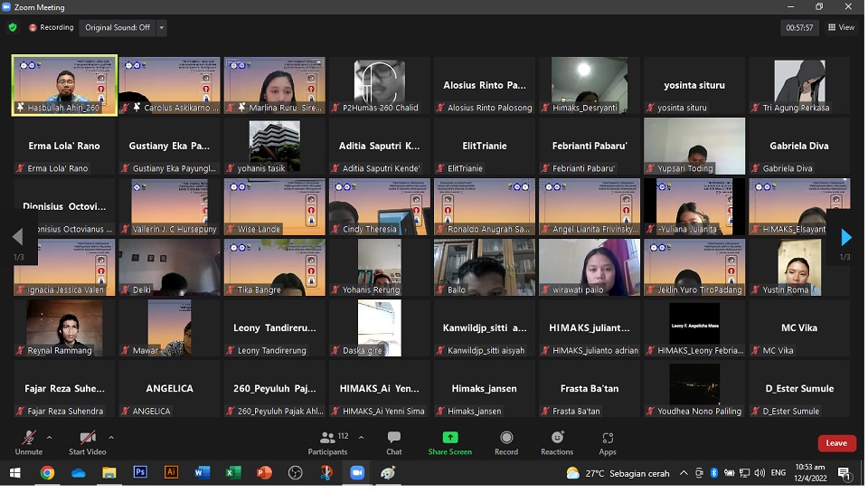Viewport: 868px width, 493px height.
Task: Open the Participants panel
Action: tap(328, 442)
